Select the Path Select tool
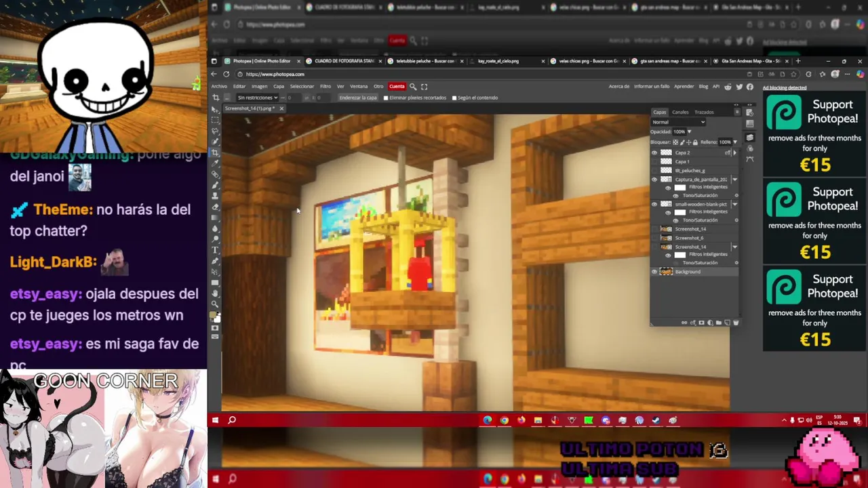The width and height of the screenshot is (868, 488). click(x=216, y=272)
